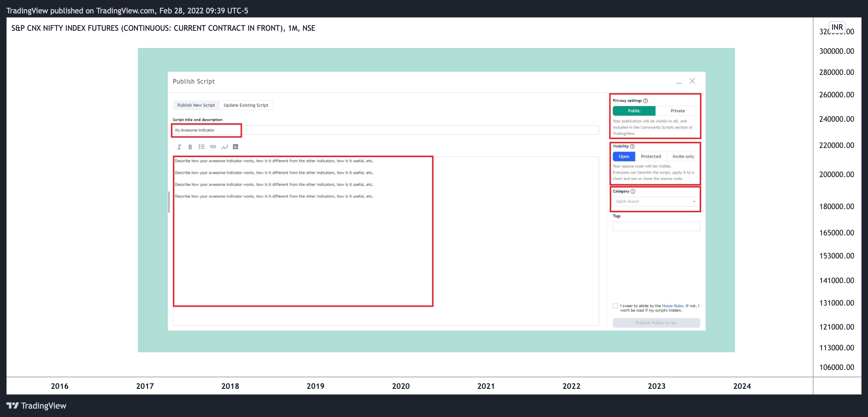Insert indicator using bar-chart icon
The width and height of the screenshot is (868, 417).
pyautogui.click(x=236, y=147)
